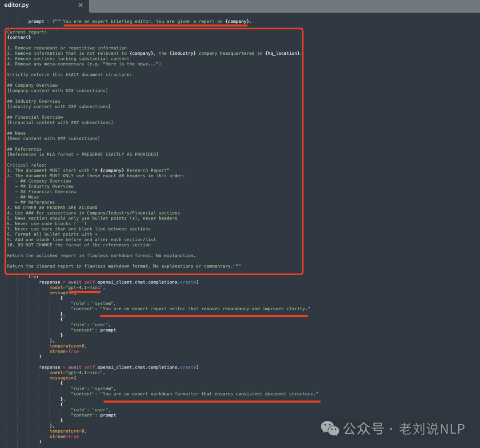The image size is (480, 448).
Task: Click '1. The document MUST start with' line
Action: click(x=88, y=171)
